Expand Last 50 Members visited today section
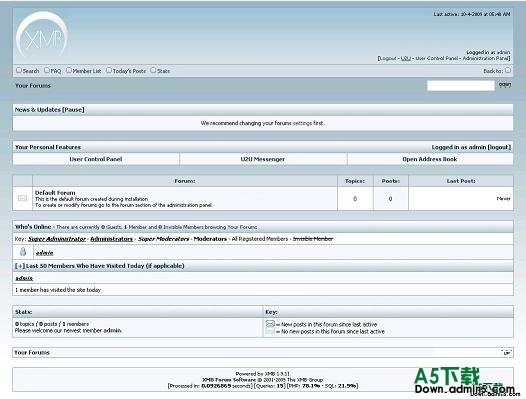This screenshot has height=399, width=526. tap(20, 266)
